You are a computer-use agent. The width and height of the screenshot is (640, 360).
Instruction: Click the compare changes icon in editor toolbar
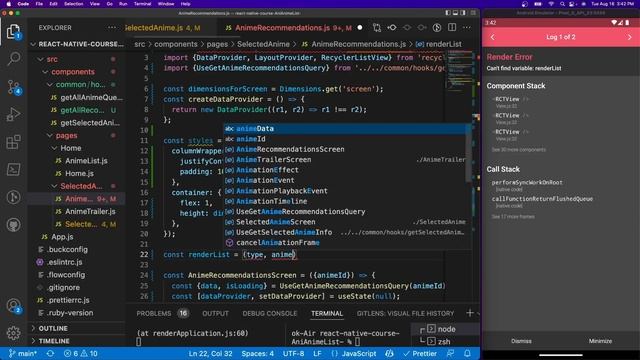pyautogui.click(x=377, y=28)
